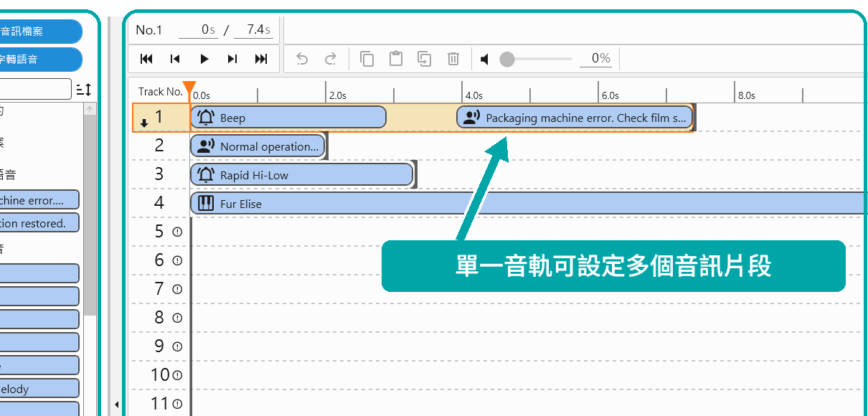Step back to the previous segment

175,59
